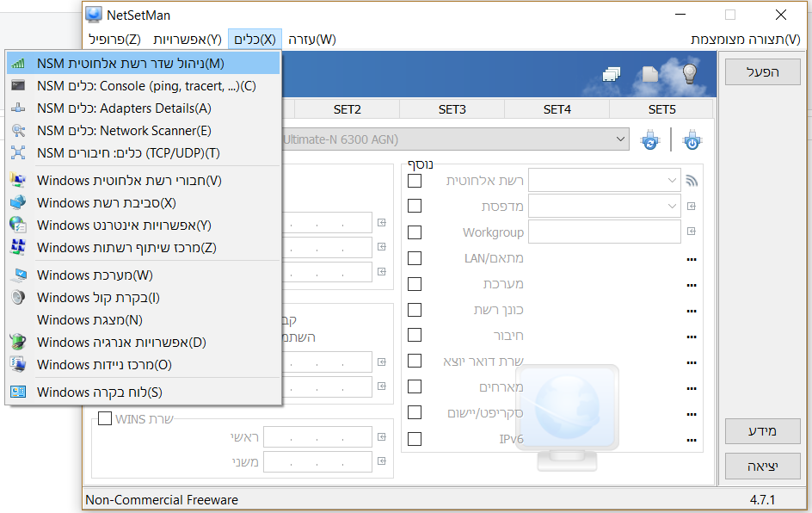Open Windows אפשרויות אנרגיה(D) entry

[x=144, y=343]
